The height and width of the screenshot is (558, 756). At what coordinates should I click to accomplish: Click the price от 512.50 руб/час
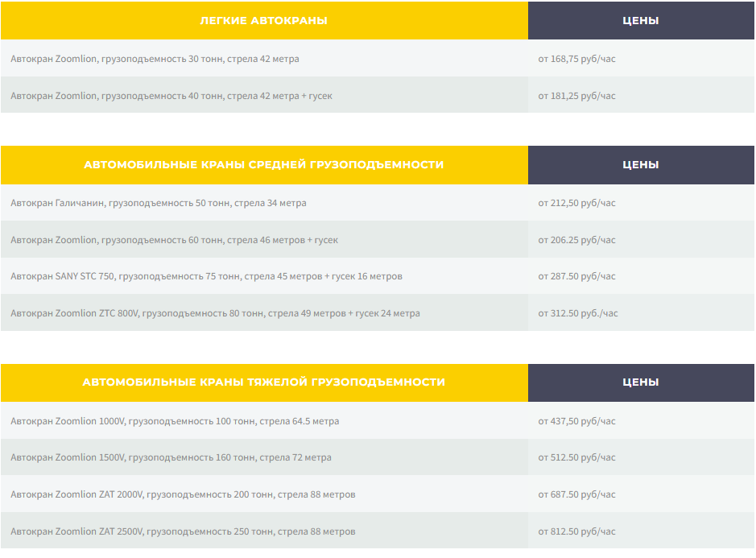click(576, 457)
